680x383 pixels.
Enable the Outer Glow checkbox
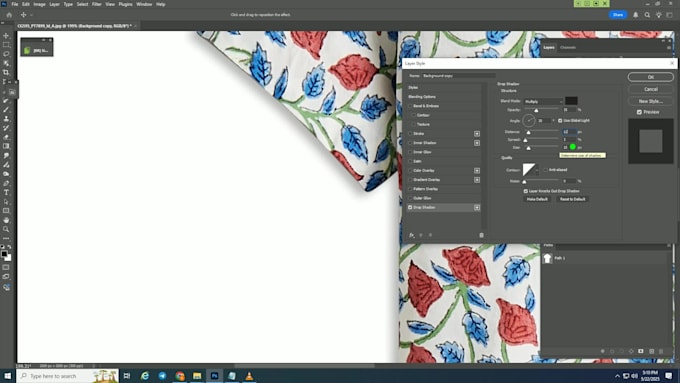pos(410,198)
